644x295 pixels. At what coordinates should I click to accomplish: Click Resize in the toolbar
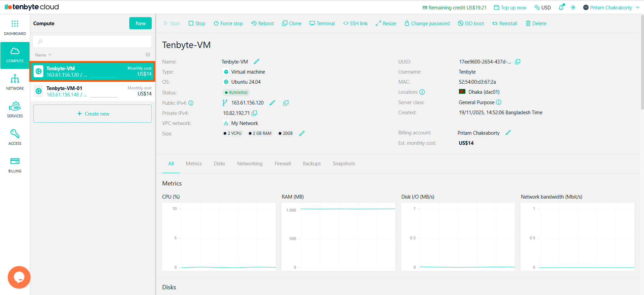point(386,23)
